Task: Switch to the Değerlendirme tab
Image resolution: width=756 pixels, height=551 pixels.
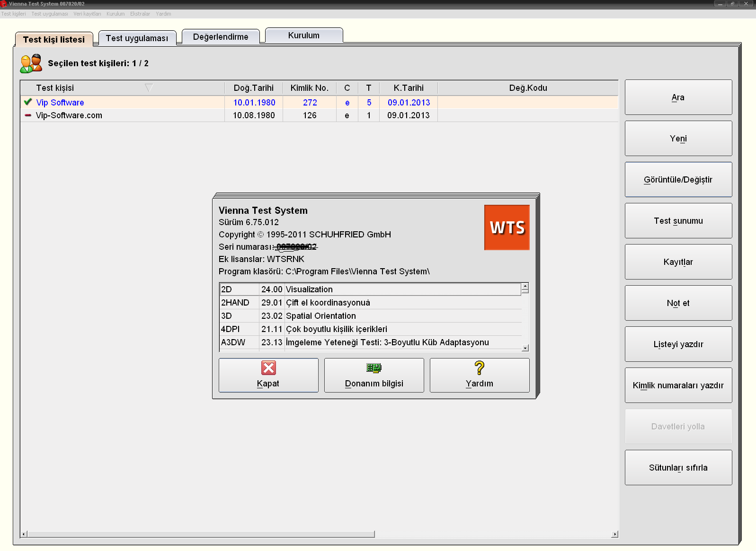Action: click(x=221, y=36)
